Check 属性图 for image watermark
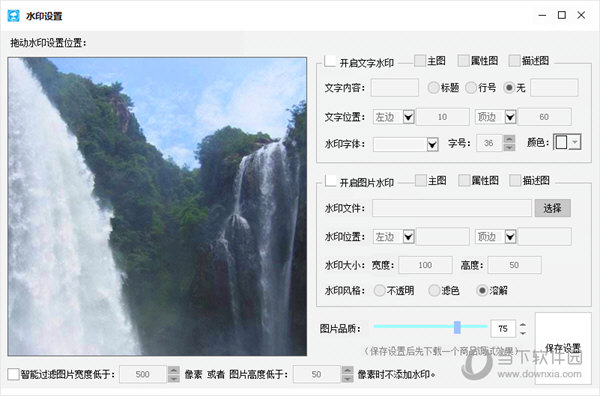The height and width of the screenshot is (396, 600). (464, 181)
